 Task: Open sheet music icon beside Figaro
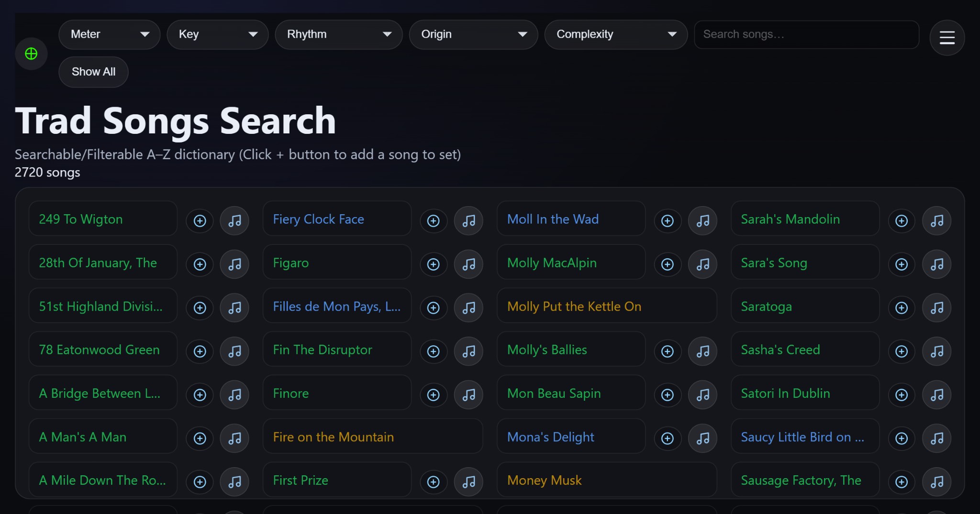pyautogui.click(x=468, y=264)
